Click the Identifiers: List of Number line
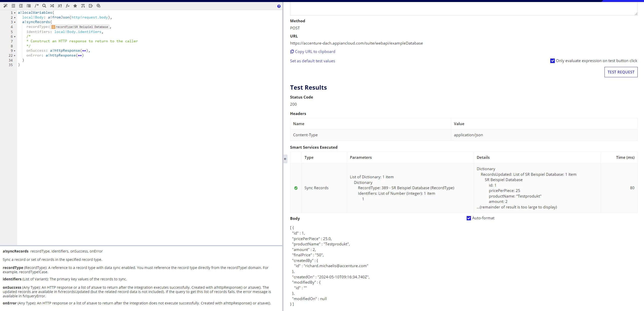The height and width of the screenshot is (311, 644). coord(396,193)
